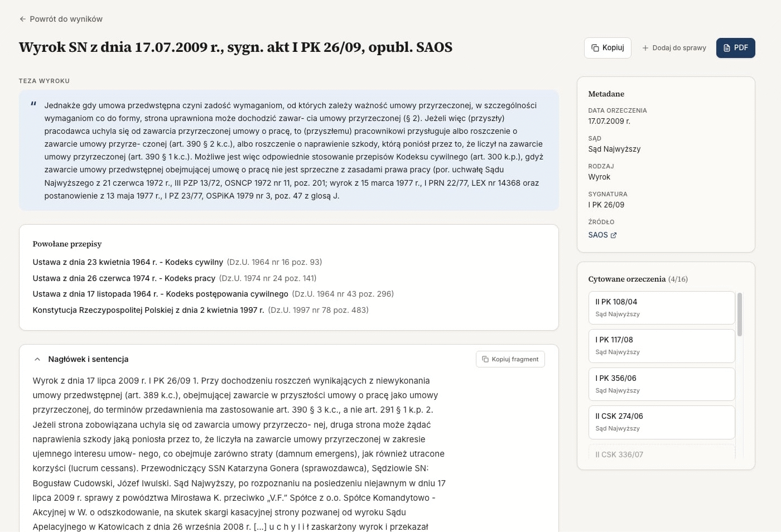Viewport: 781px width, 532px height.
Task: Click the plus icon beside Dodaj do sprawy
Action: pyautogui.click(x=645, y=48)
